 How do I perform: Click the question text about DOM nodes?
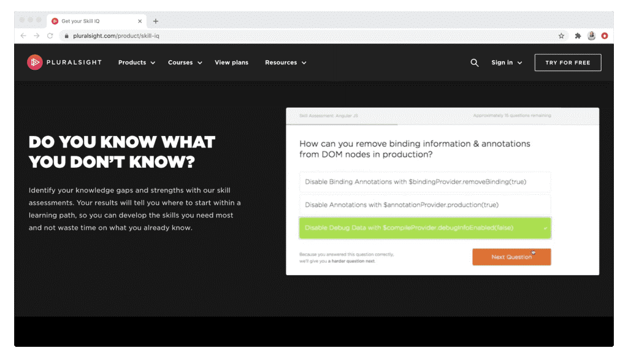[415, 149]
